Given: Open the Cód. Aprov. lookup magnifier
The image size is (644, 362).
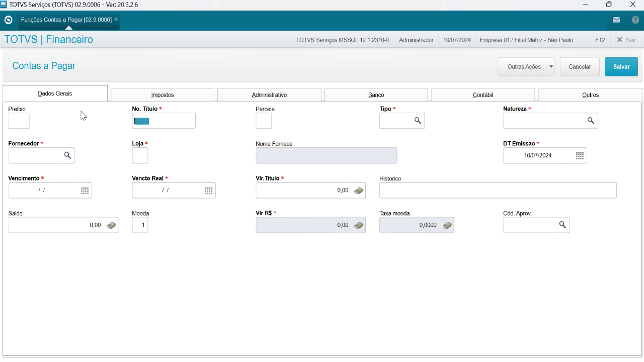Looking at the screenshot, I should coord(562,225).
